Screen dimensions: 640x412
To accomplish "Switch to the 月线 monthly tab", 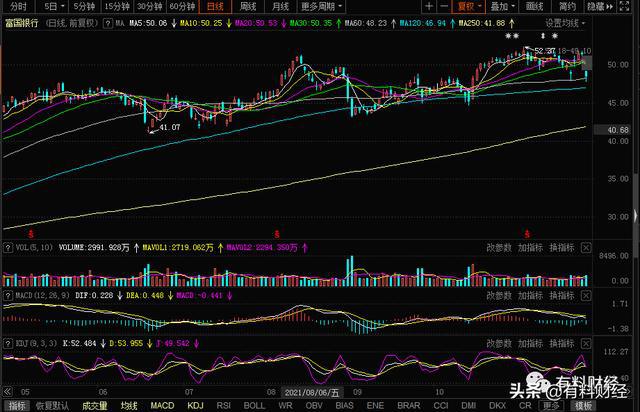I will [x=280, y=7].
